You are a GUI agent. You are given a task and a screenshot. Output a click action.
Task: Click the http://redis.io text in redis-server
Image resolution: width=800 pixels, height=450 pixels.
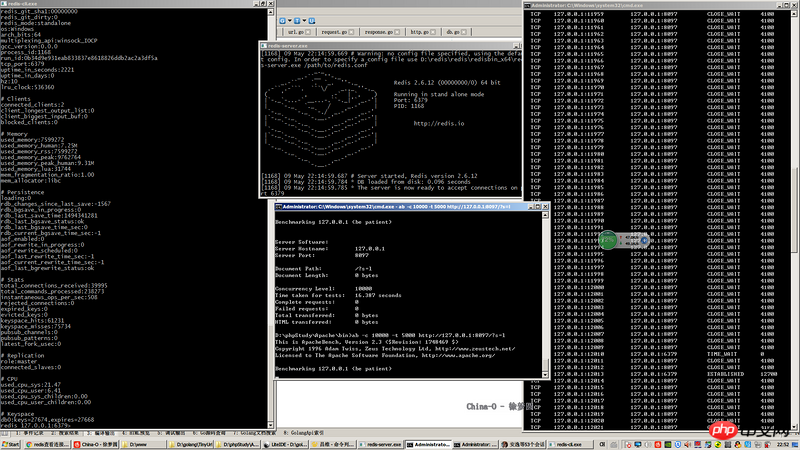click(439, 123)
